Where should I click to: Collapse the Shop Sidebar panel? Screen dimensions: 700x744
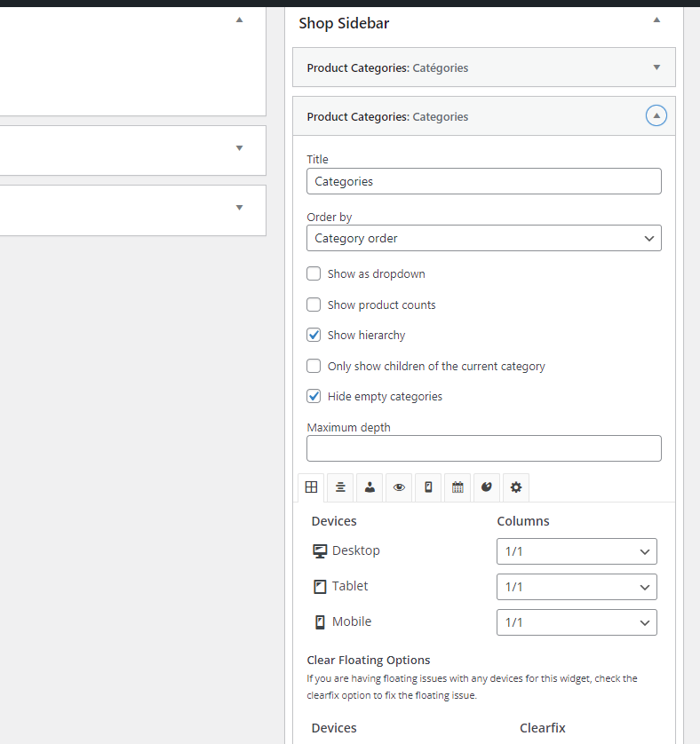coord(656,20)
